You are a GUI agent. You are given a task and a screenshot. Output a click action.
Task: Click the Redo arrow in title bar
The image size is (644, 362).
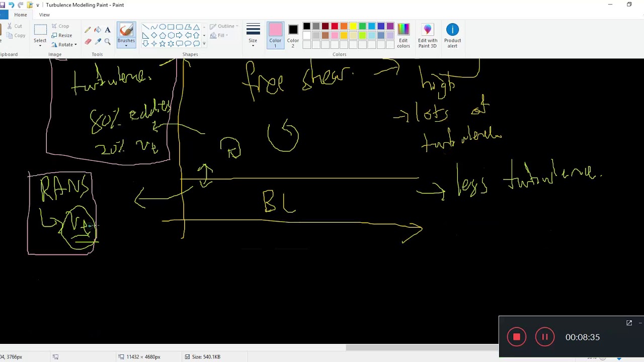(20, 5)
